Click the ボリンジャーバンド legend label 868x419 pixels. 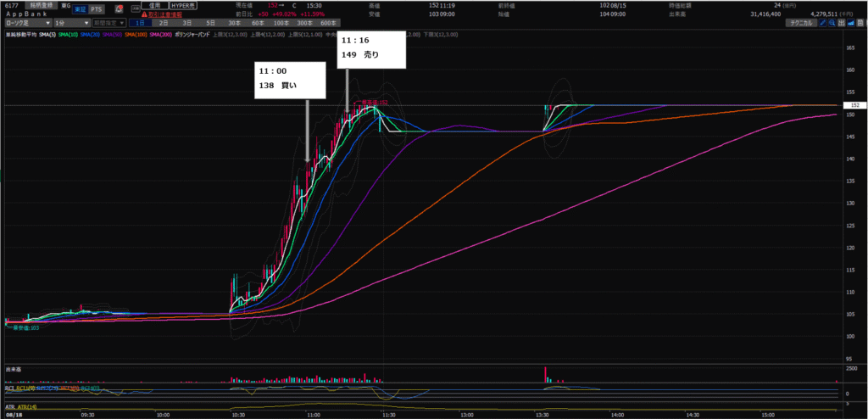192,35
